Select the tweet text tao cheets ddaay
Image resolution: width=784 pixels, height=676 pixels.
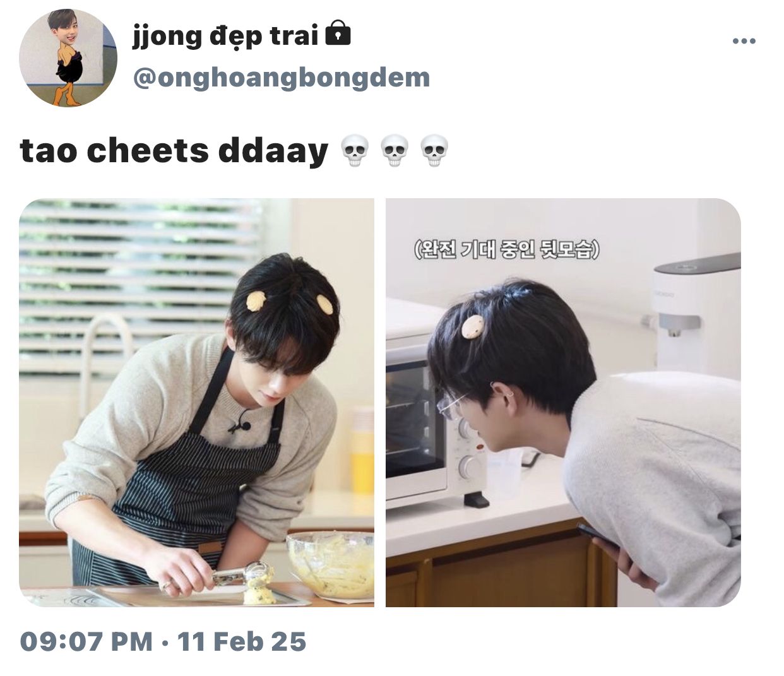click(x=174, y=151)
